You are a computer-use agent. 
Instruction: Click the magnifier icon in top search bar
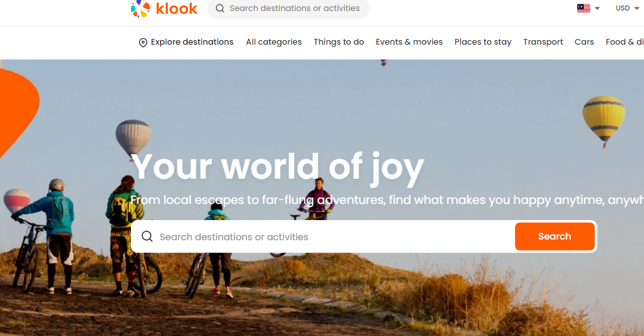(x=220, y=8)
